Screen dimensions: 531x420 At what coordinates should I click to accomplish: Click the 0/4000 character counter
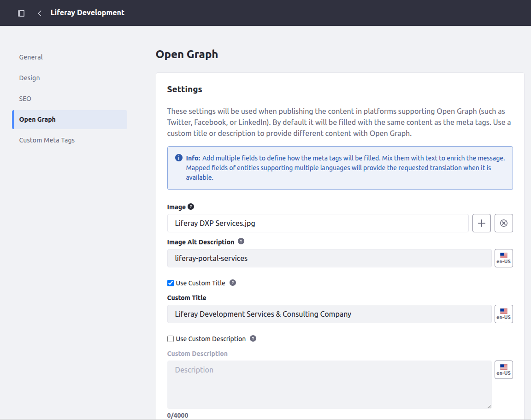pyautogui.click(x=177, y=415)
